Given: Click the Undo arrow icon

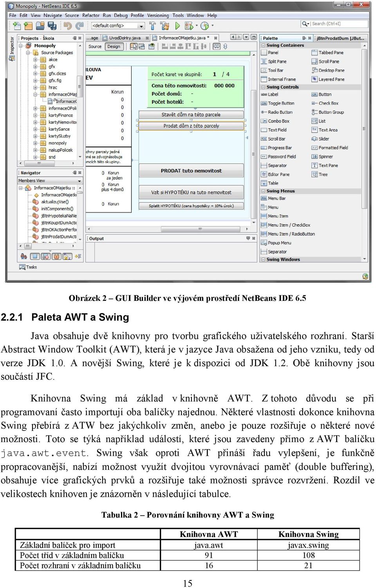Looking at the screenshot, I should pyautogui.click(x=68, y=26).
